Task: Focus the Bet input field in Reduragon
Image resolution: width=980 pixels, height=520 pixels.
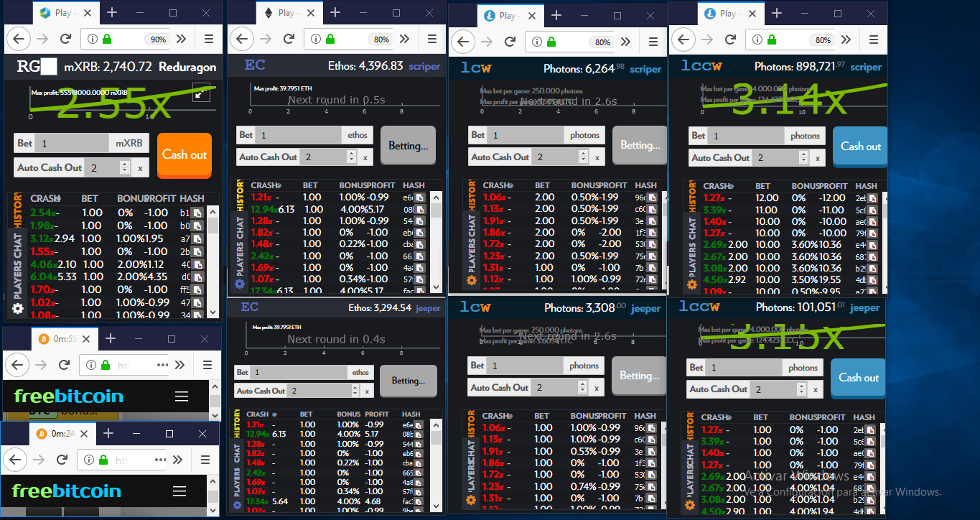Action: click(x=74, y=143)
